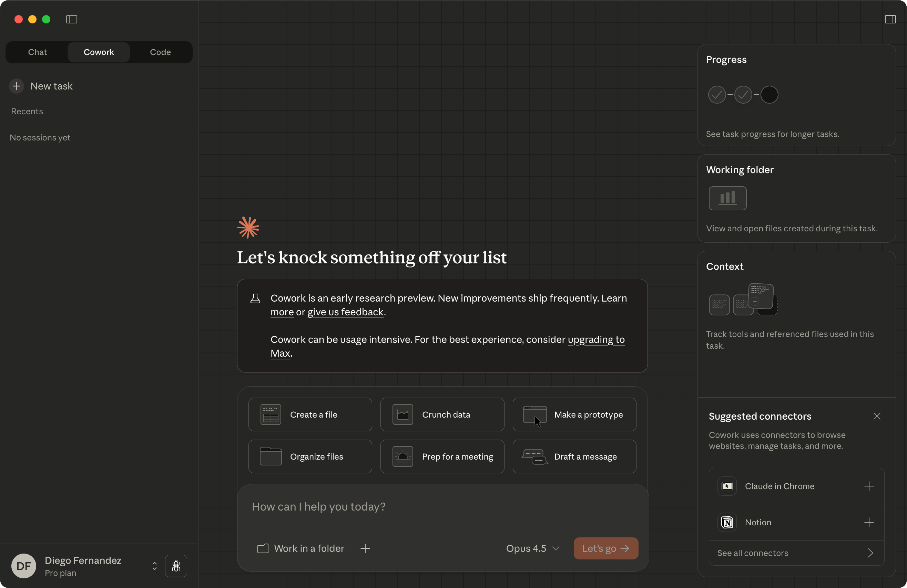Click the upgrading to Max link
907x588 pixels.
595,340
